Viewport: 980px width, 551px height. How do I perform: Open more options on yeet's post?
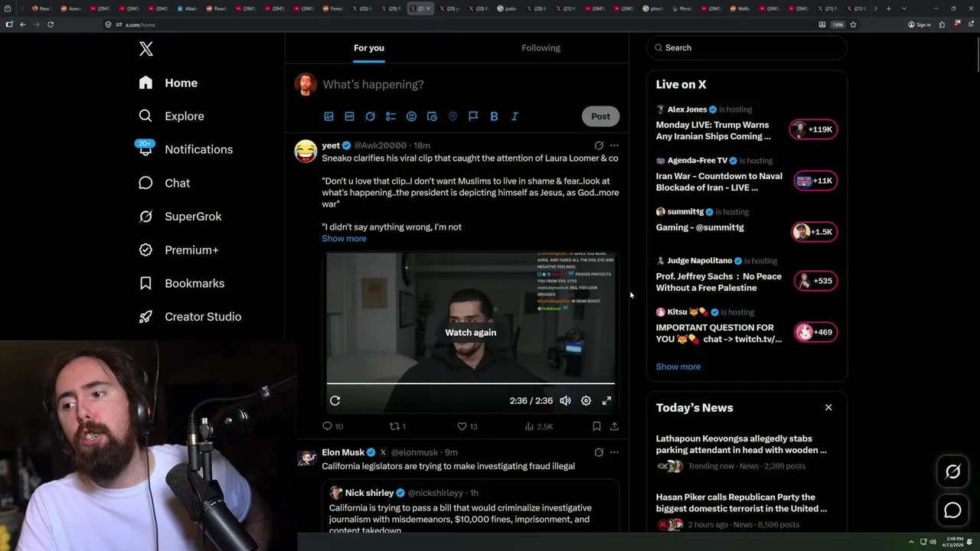pos(614,145)
